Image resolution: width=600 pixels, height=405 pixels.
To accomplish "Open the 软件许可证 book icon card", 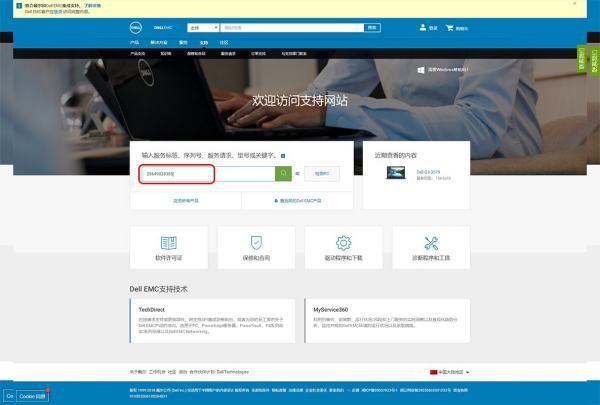I will click(x=169, y=248).
